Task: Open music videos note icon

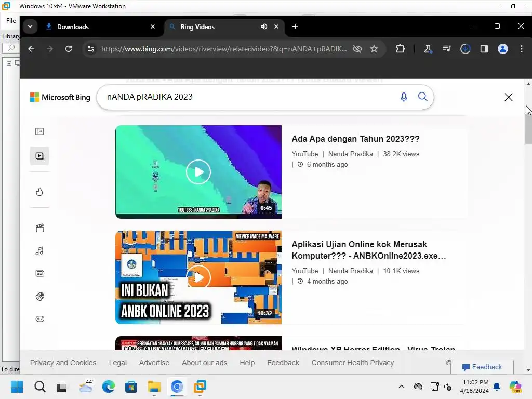Action: (x=39, y=251)
